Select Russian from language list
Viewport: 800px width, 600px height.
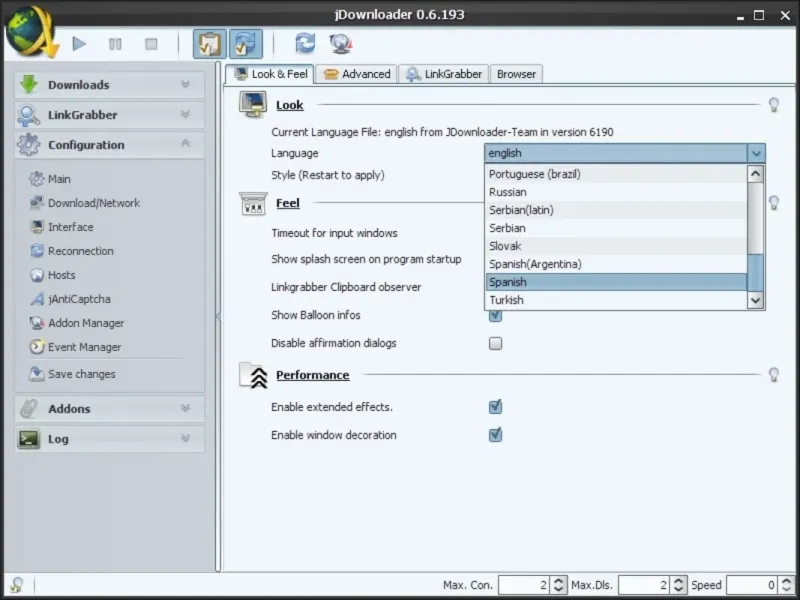pos(616,192)
